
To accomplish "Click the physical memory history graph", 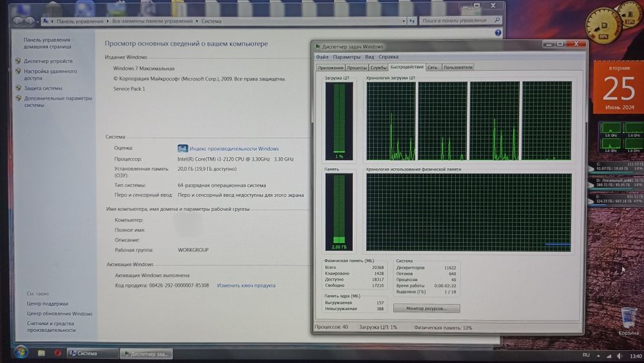I will click(x=469, y=212).
